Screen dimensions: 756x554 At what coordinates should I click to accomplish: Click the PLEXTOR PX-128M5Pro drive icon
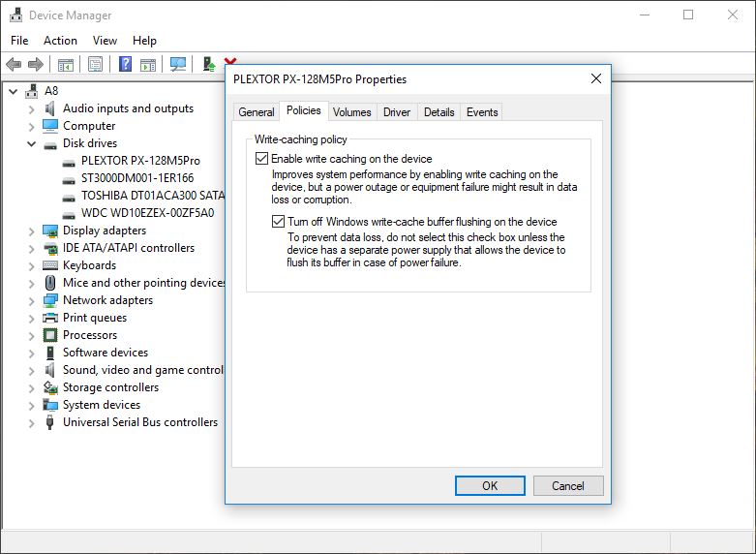[x=69, y=163]
